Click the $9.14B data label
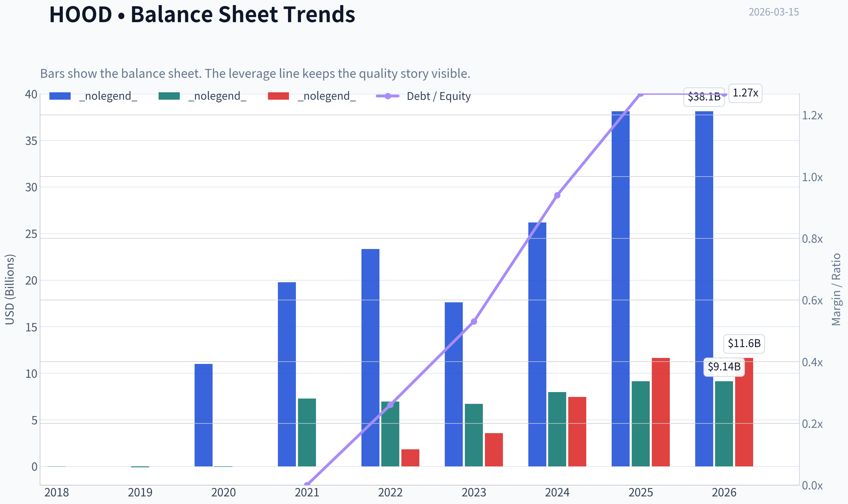Viewport: 848px width, 504px height. [724, 367]
